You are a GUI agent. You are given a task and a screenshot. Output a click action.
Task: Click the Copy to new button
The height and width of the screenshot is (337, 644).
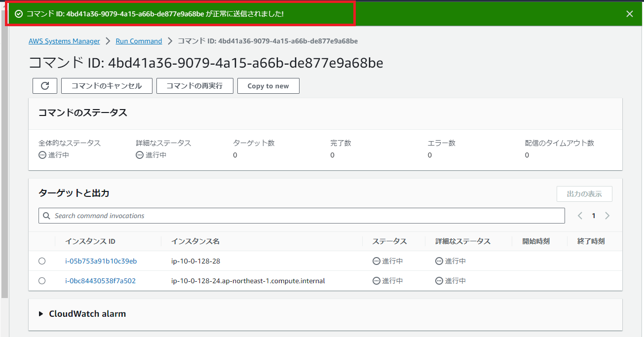tap(268, 86)
